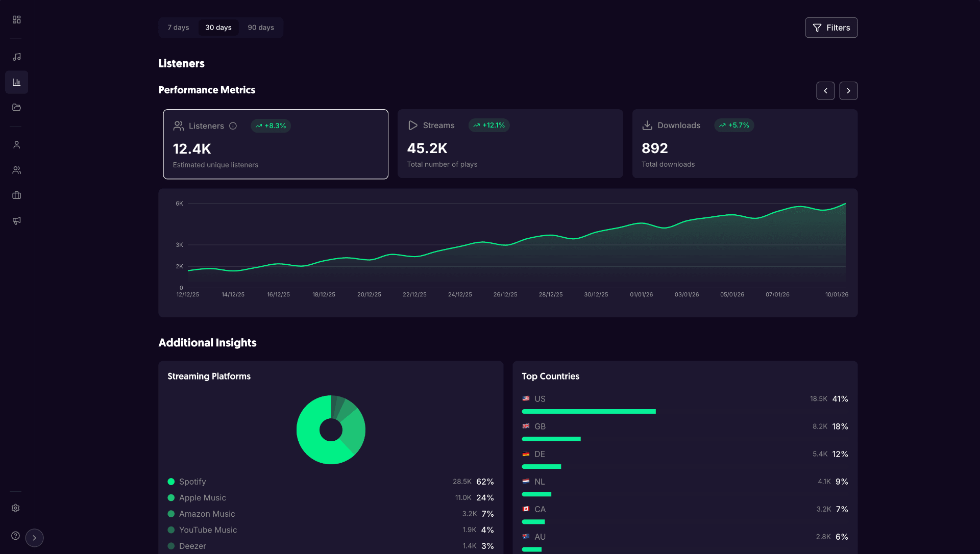Open the folder icon in sidebar
The height and width of the screenshot is (554, 980).
pos(16,107)
